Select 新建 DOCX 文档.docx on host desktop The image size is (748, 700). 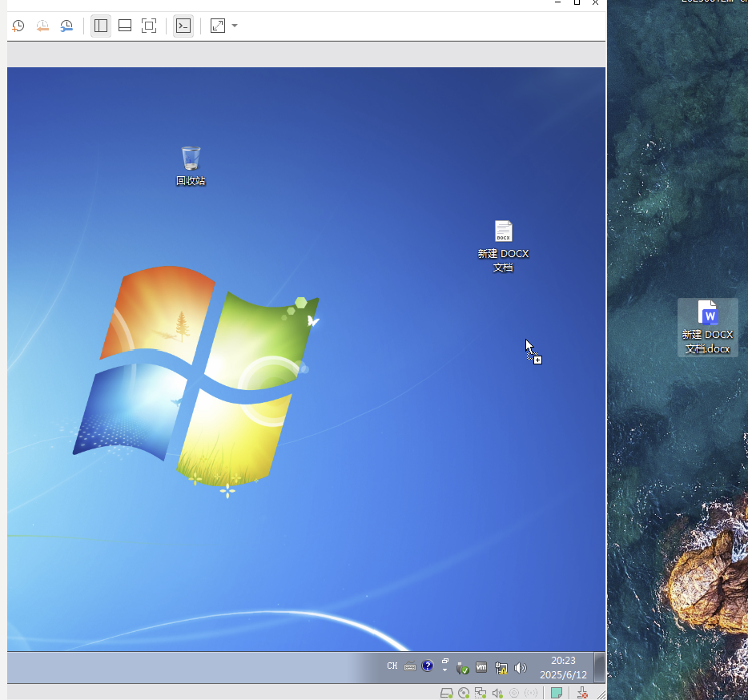[x=707, y=328]
